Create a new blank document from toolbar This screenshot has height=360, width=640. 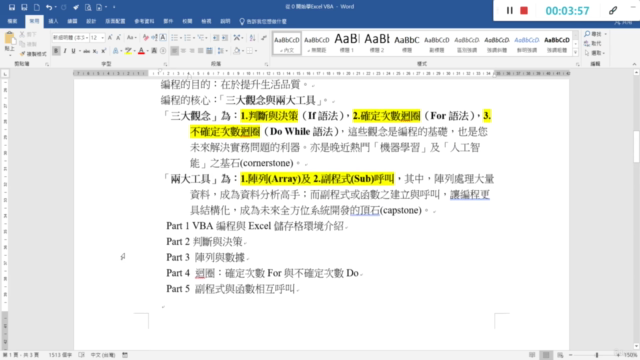click(37, 7)
